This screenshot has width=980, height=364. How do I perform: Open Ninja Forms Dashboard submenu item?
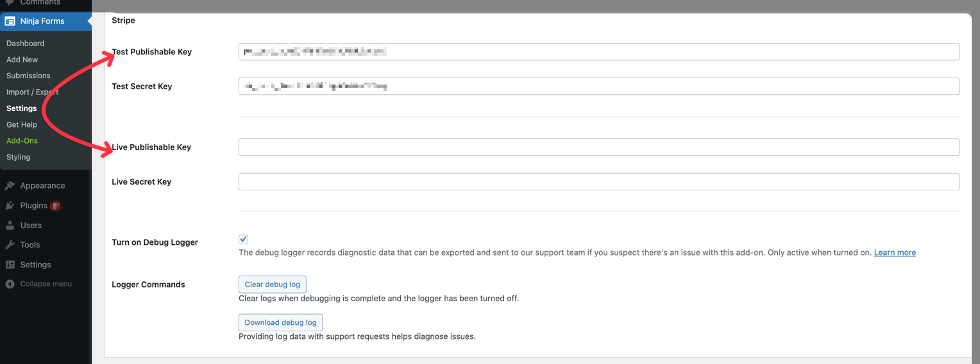26,44
